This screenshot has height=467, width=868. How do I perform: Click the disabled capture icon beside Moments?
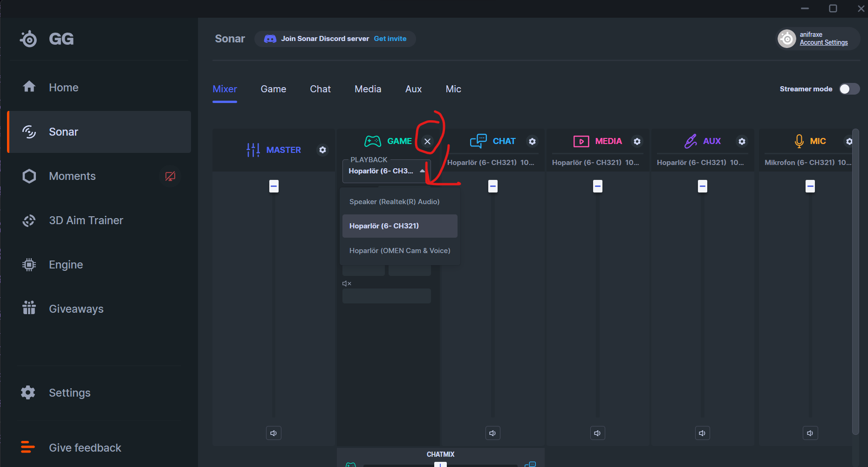170,176
